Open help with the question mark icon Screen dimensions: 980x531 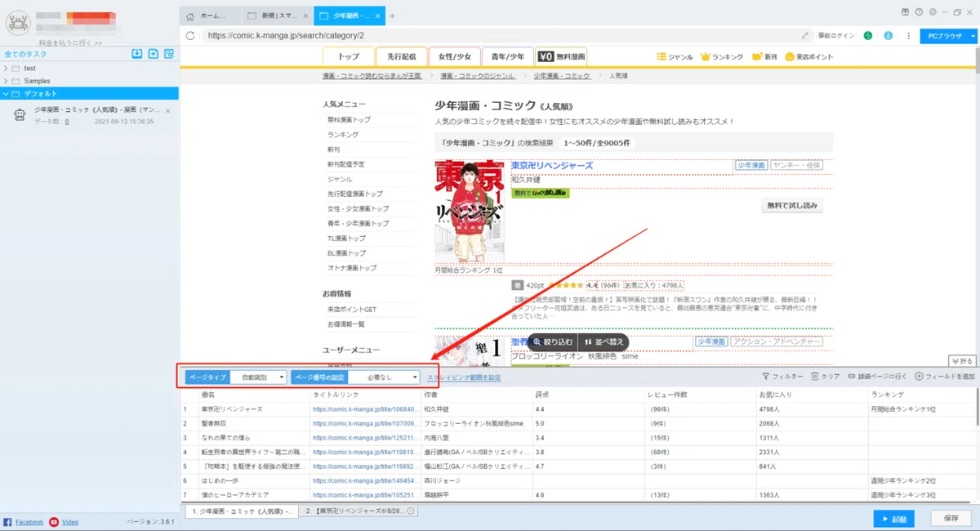[x=919, y=11]
